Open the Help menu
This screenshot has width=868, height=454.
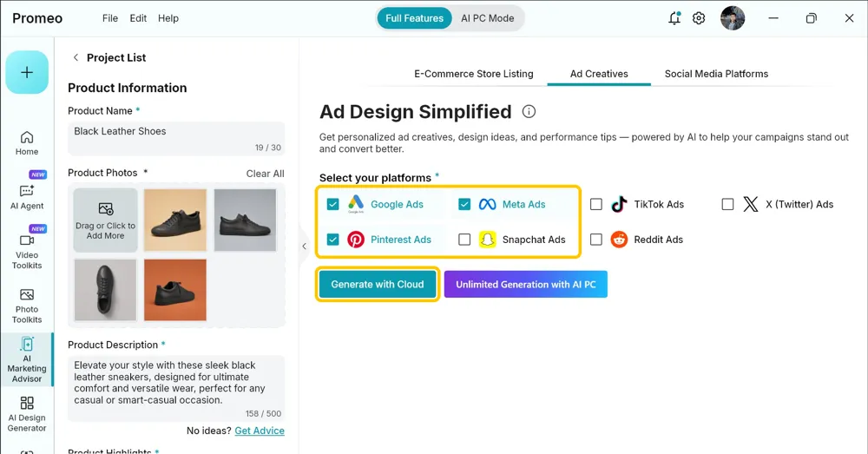[x=168, y=18]
